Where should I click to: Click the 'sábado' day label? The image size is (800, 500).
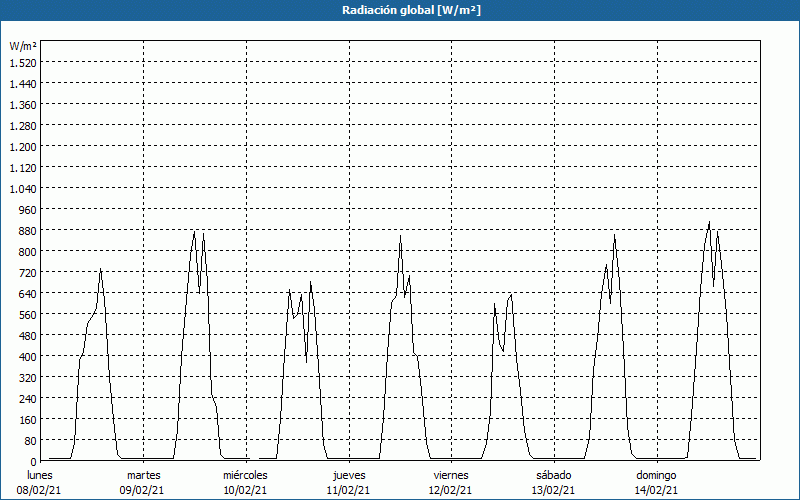554,475
